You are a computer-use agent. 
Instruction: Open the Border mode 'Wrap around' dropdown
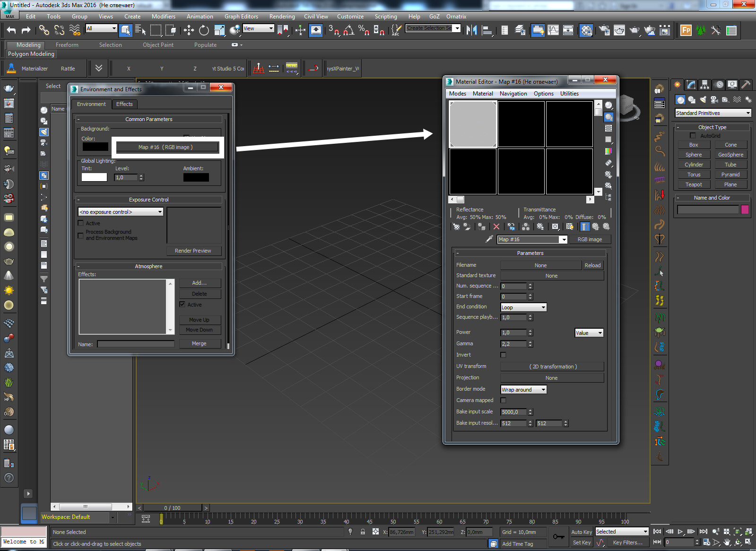tap(523, 390)
